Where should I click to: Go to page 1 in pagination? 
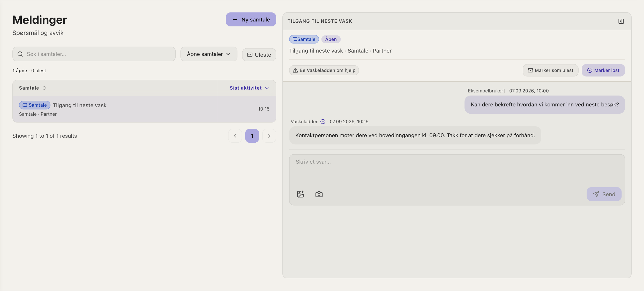click(x=252, y=136)
